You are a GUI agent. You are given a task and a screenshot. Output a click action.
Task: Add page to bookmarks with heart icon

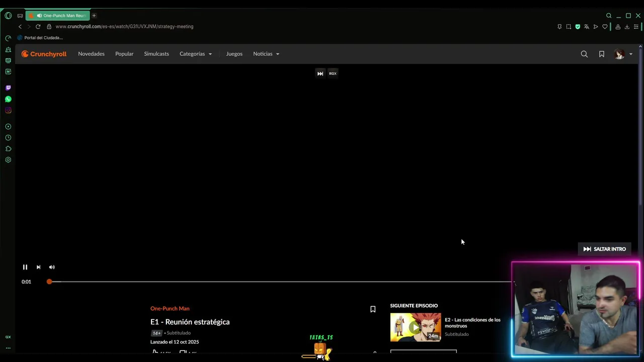[x=605, y=27]
